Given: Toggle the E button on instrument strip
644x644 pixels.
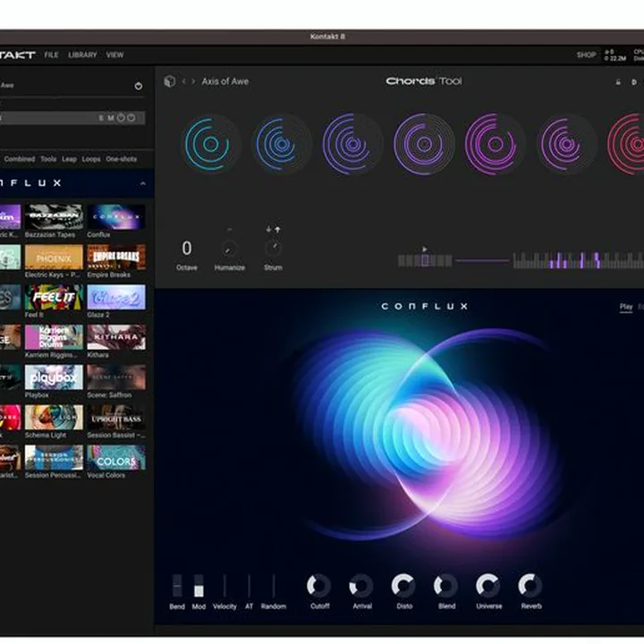Looking at the screenshot, I should point(100,118).
